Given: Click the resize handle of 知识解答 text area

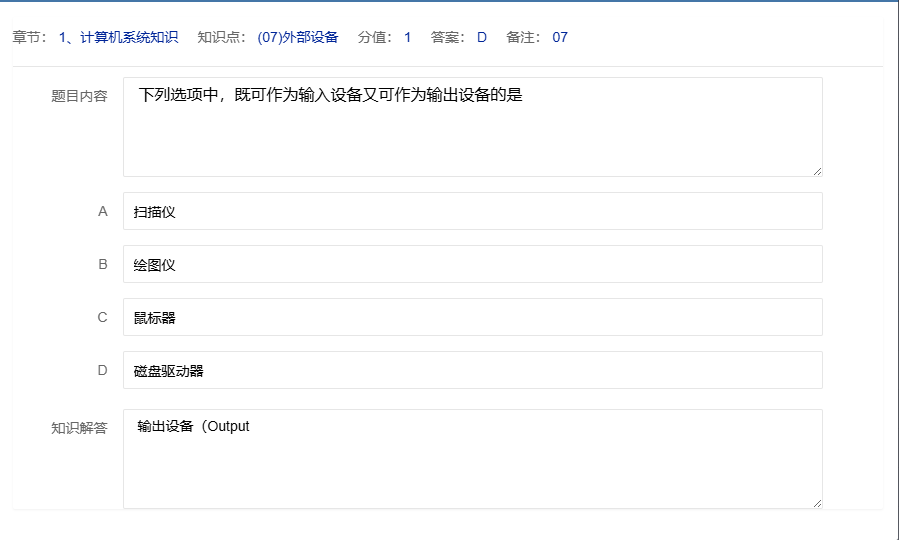Looking at the screenshot, I should tap(817, 503).
